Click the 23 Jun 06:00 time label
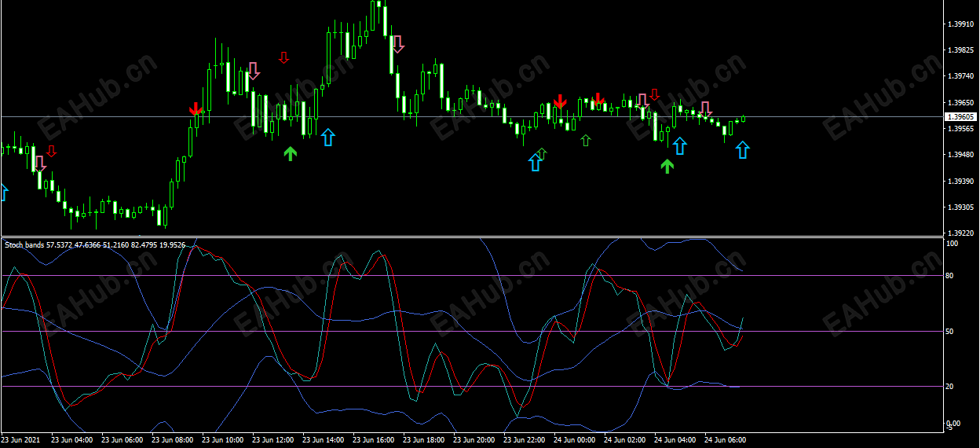The height and width of the screenshot is (448, 980). pos(122,440)
